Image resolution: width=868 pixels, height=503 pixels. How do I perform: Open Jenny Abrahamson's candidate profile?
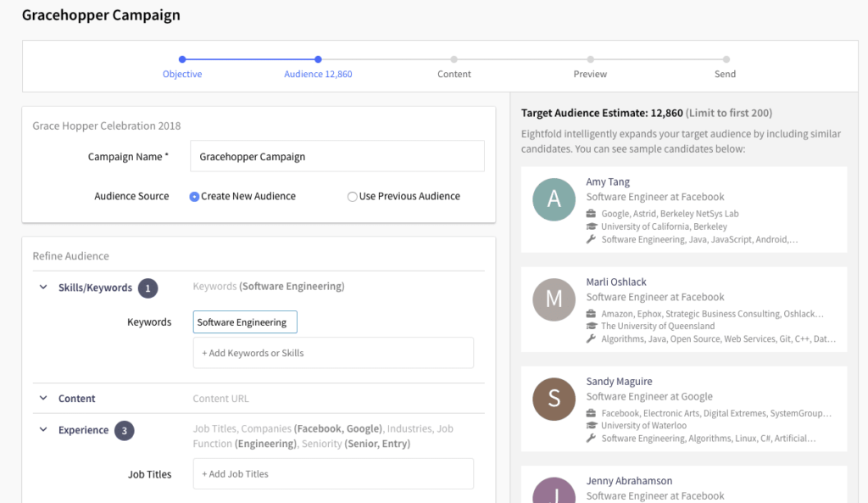[630, 481]
